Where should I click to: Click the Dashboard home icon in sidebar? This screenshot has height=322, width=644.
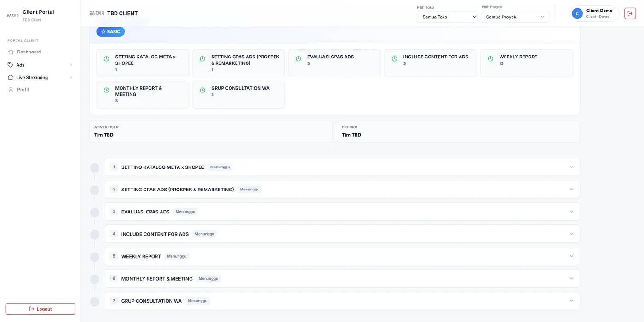(x=11, y=52)
